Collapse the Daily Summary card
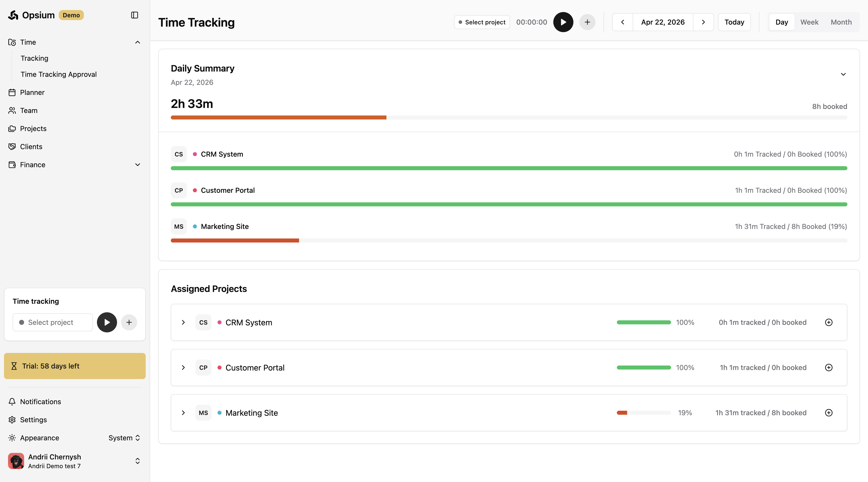The height and width of the screenshot is (482, 868). pyautogui.click(x=843, y=75)
